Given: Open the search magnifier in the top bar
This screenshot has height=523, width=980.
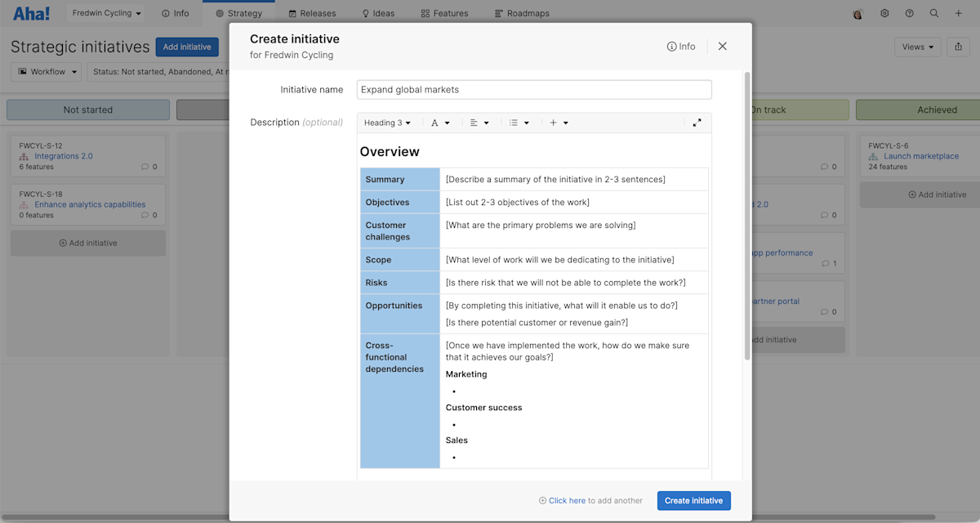Looking at the screenshot, I should tap(934, 13).
